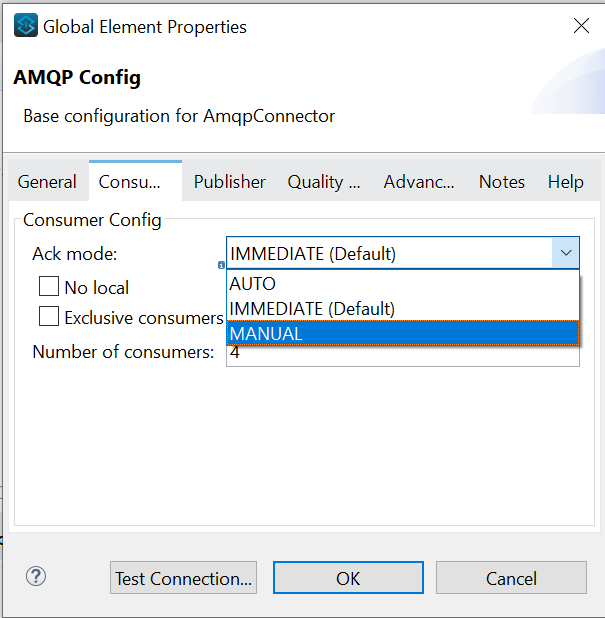Switch to the General tab

[47, 182]
